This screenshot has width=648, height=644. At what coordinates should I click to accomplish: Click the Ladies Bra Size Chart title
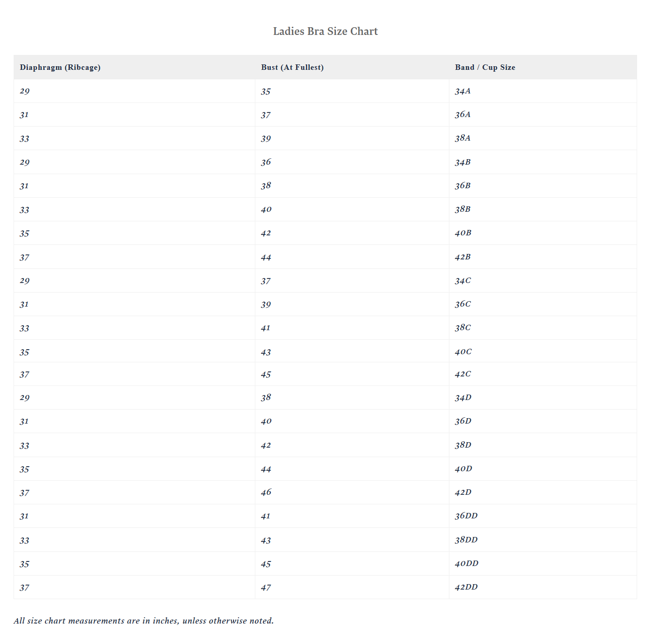(325, 31)
